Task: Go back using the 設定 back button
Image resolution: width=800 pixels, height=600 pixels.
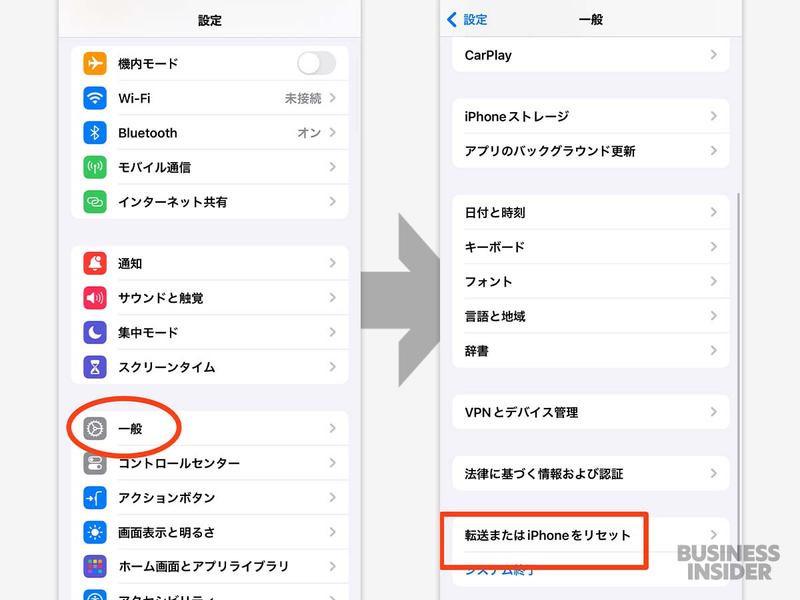Action: 467,20
